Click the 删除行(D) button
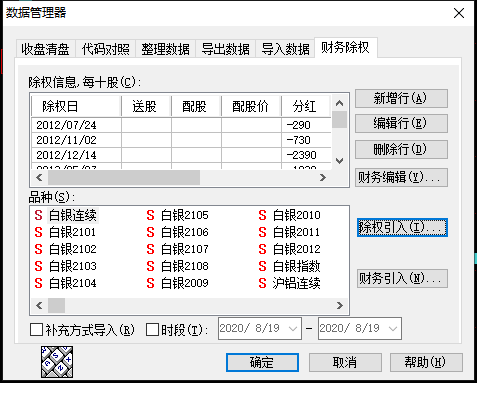Screen dimensions: 493x396 401,149
